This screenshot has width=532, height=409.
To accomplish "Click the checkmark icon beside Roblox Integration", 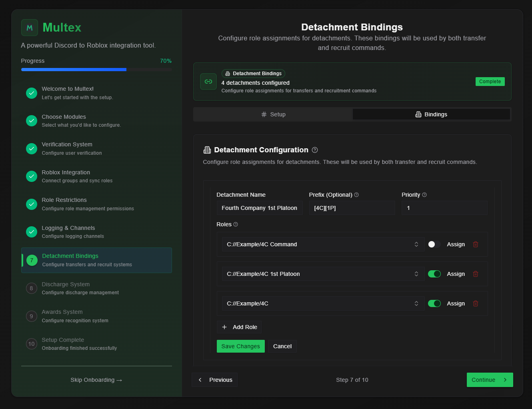I will click(x=32, y=176).
